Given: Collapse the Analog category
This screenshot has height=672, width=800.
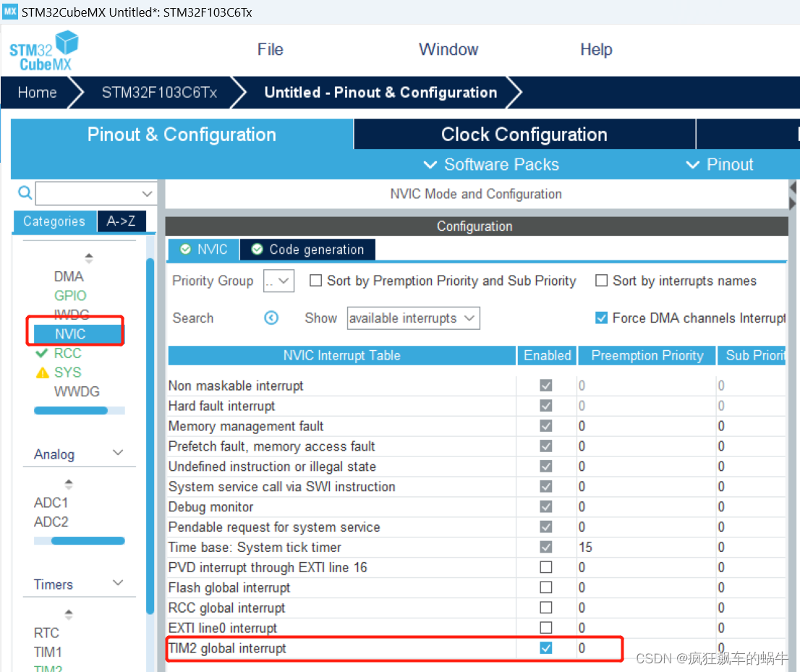Looking at the screenshot, I should (x=118, y=453).
